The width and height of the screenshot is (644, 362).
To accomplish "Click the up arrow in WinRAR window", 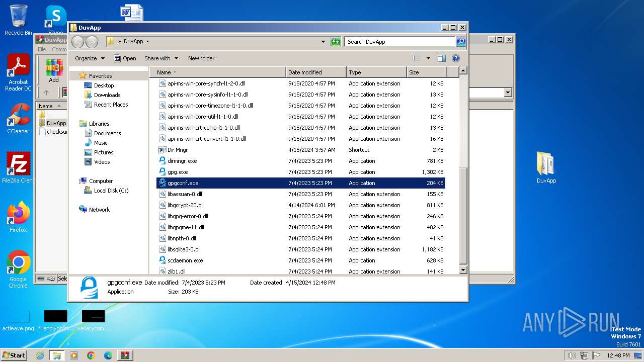I will point(46,93).
